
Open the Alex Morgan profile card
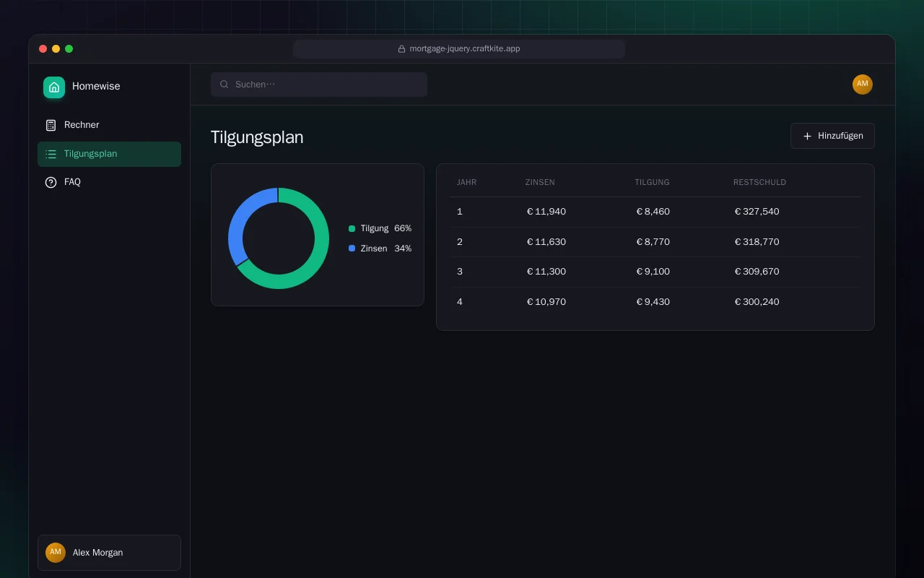(109, 553)
